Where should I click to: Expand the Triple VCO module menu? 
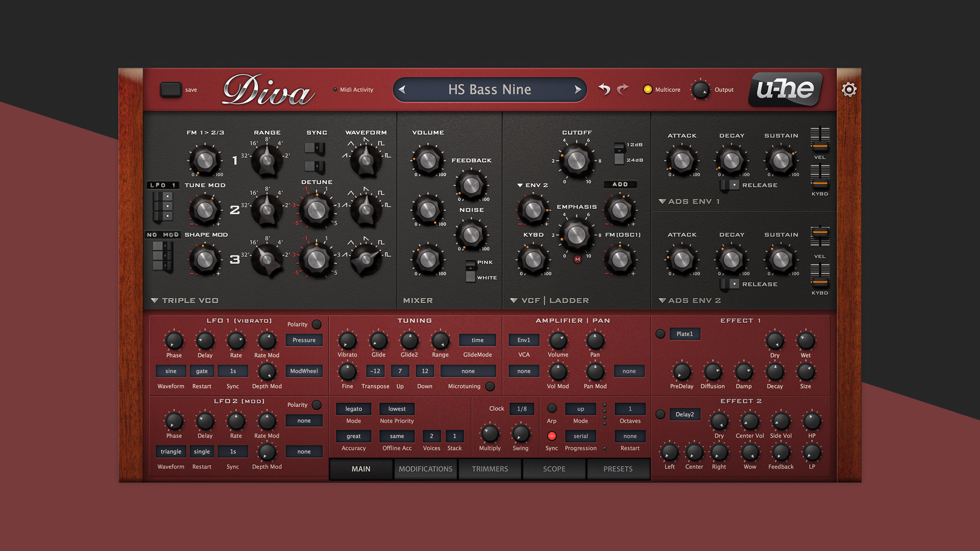154,300
